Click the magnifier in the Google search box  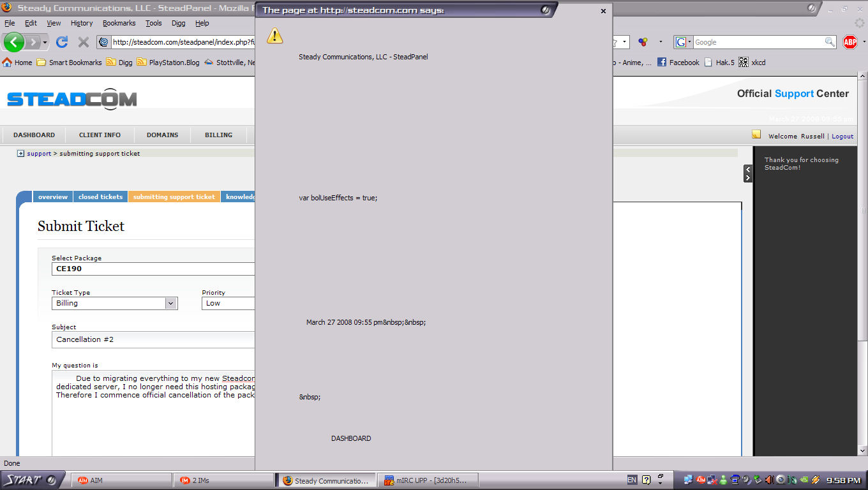click(830, 42)
